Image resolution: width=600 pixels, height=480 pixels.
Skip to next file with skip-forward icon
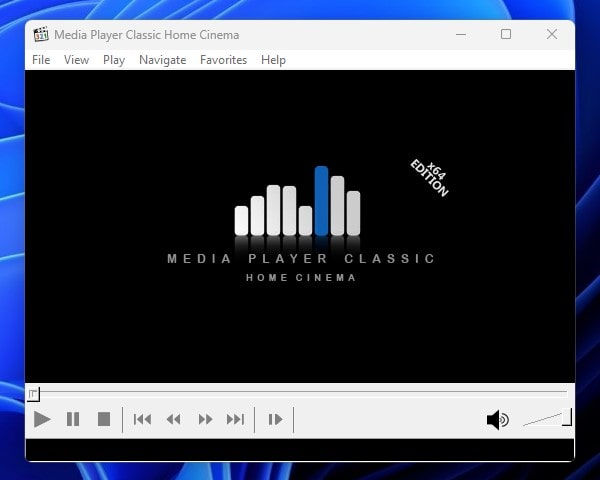[x=235, y=420]
